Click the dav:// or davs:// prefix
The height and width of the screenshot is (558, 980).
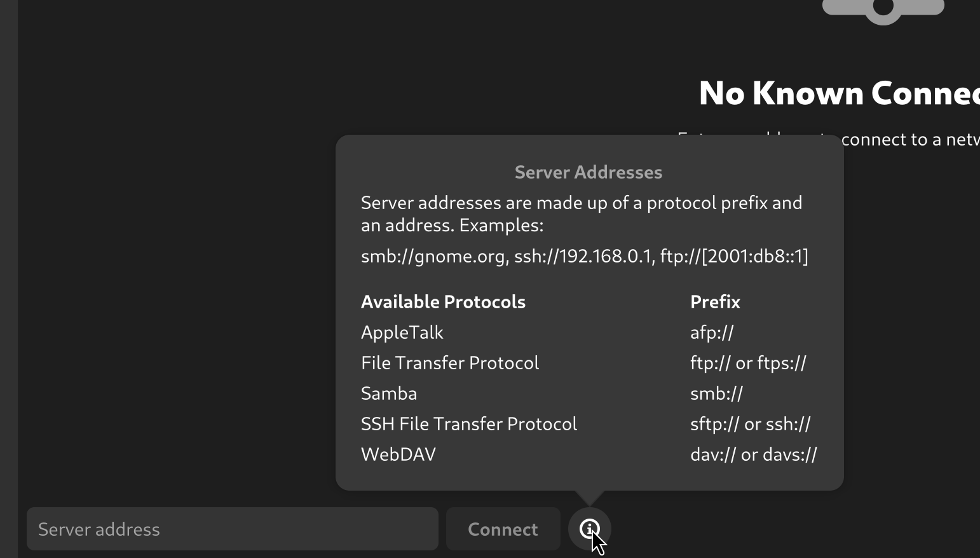(754, 454)
